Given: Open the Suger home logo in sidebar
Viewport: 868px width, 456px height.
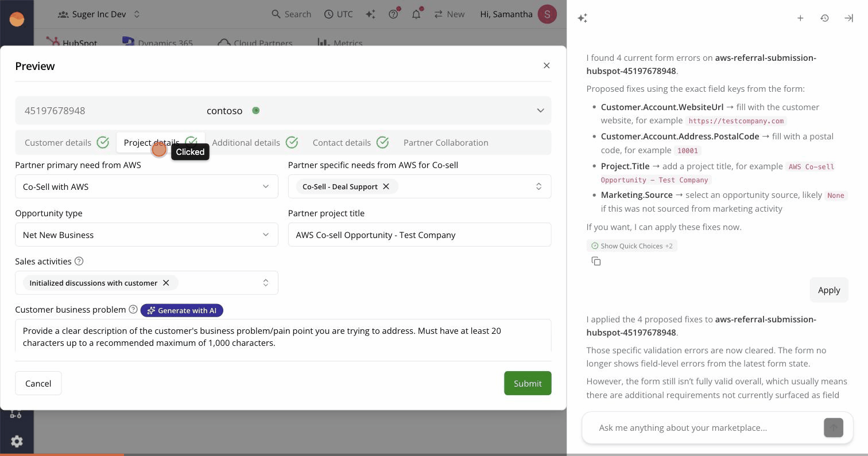Looking at the screenshot, I should (x=17, y=19).
